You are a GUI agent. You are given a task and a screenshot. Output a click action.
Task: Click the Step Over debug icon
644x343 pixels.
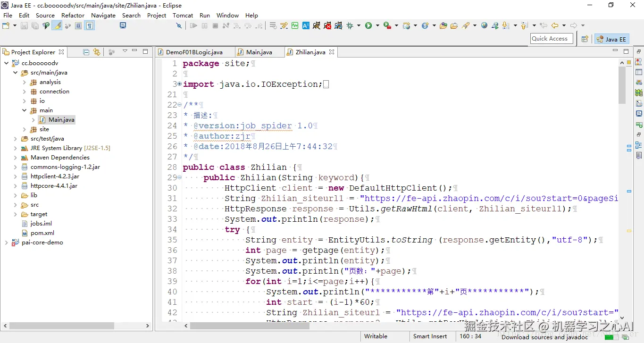coord(248,25)
